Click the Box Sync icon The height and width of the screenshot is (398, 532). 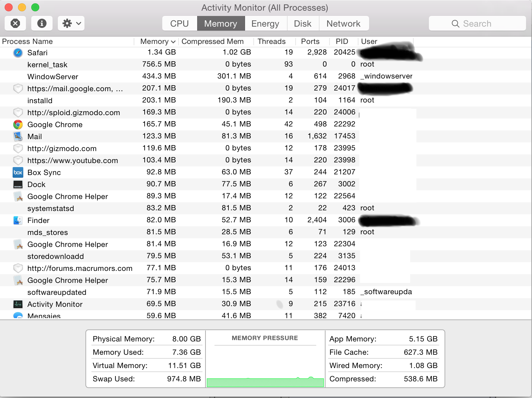coord(18,172)
